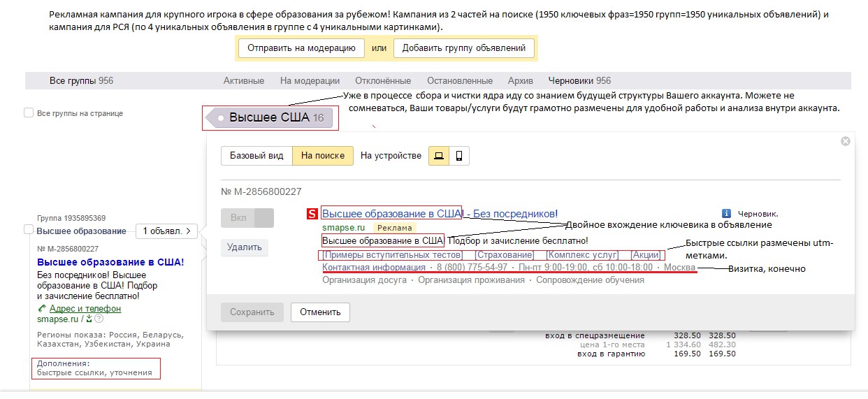Screen dimensions: 868x399
Task: Click the Группа 1935895369 label
Action: tap(71, 218)
